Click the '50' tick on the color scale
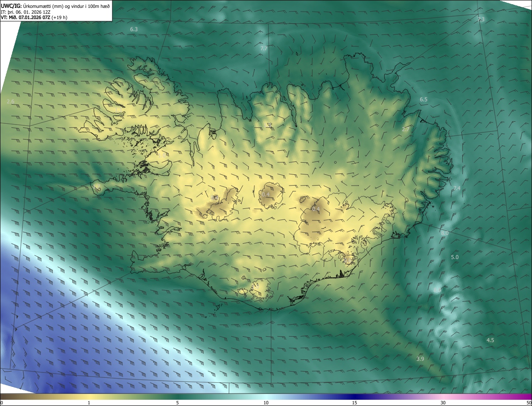 pyautogui.click(x=529, y=403)
